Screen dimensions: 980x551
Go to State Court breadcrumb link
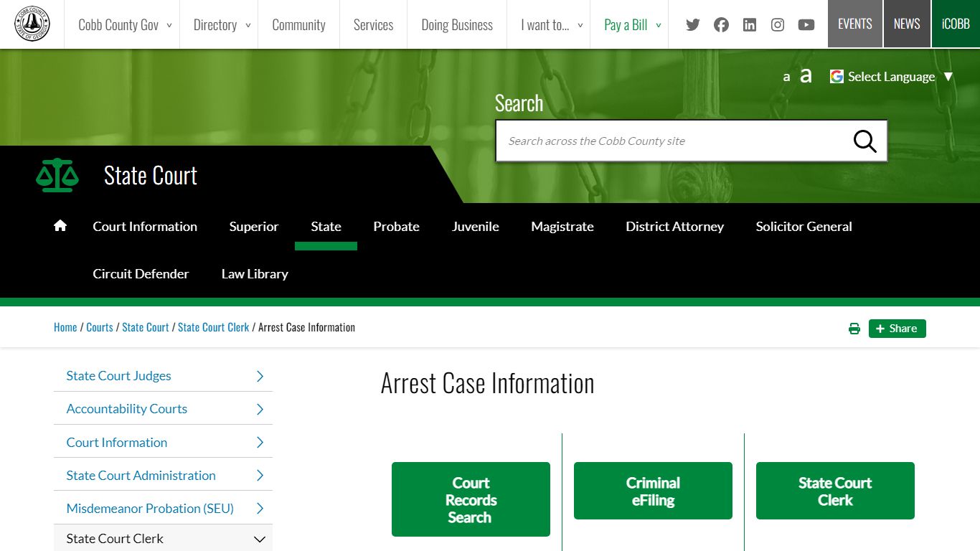pyautogui.click(x=146, y=327)
